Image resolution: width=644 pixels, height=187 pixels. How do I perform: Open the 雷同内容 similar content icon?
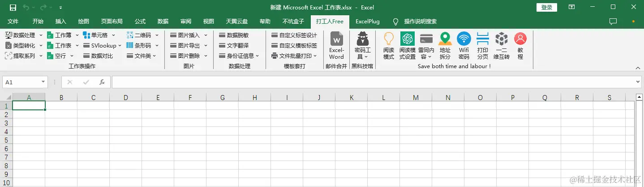point(426,46)
